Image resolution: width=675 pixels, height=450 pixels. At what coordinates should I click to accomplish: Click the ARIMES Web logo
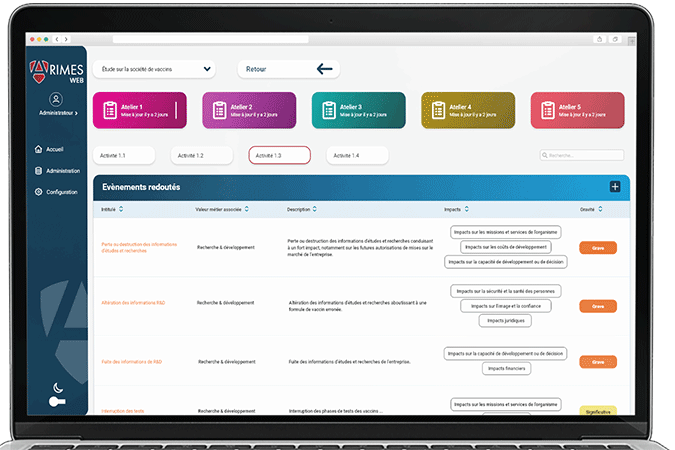point(56,72)
